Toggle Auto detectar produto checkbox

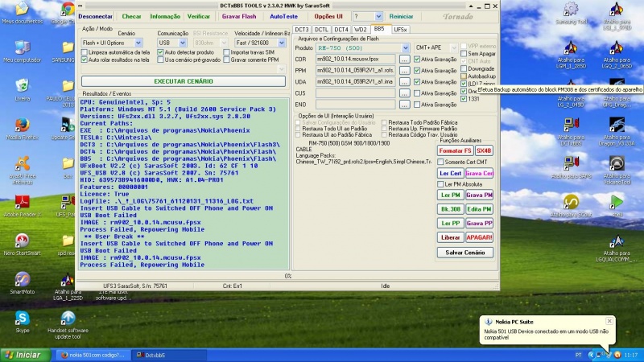click(160, 52)
